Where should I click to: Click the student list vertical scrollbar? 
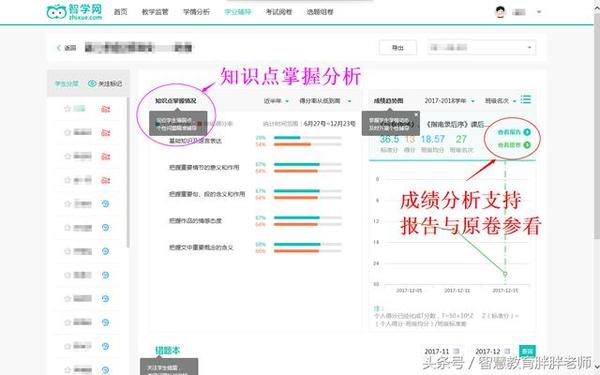[128, 172]
